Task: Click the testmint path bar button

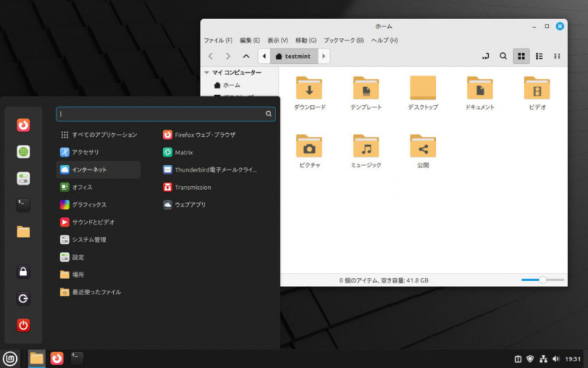Action: coord(294,56)
